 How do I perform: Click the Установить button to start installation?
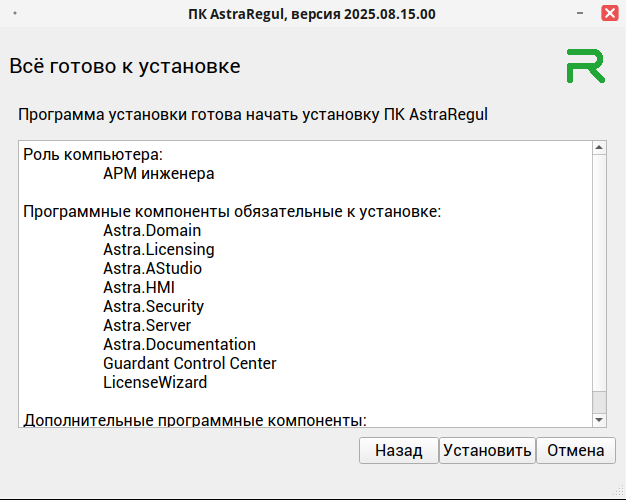pos(487,451)
